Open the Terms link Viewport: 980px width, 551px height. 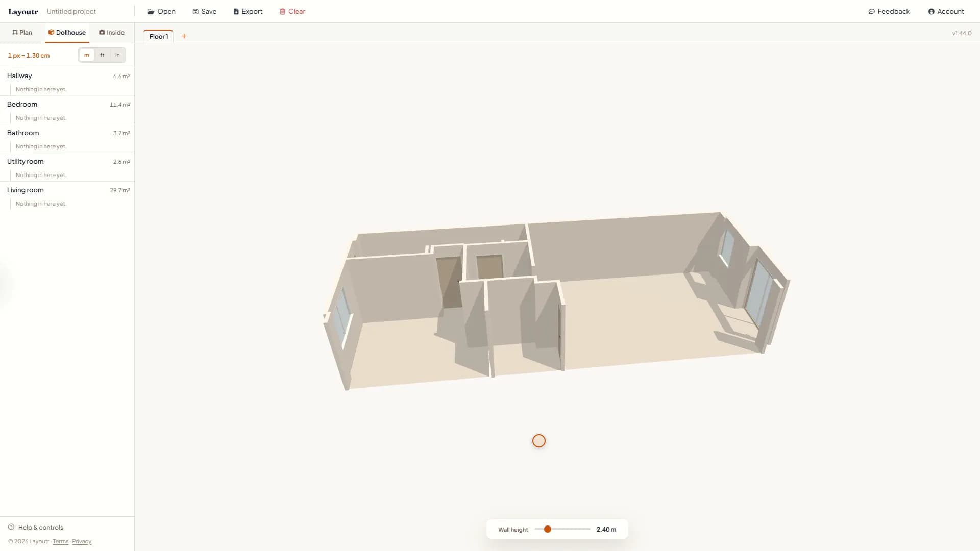pyautogui.click(x=61, y=541)
